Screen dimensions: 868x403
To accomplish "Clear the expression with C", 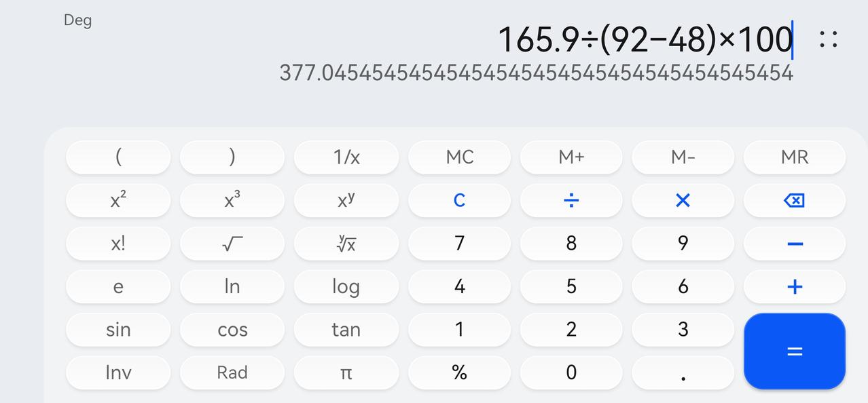I will tap(459, 200).
